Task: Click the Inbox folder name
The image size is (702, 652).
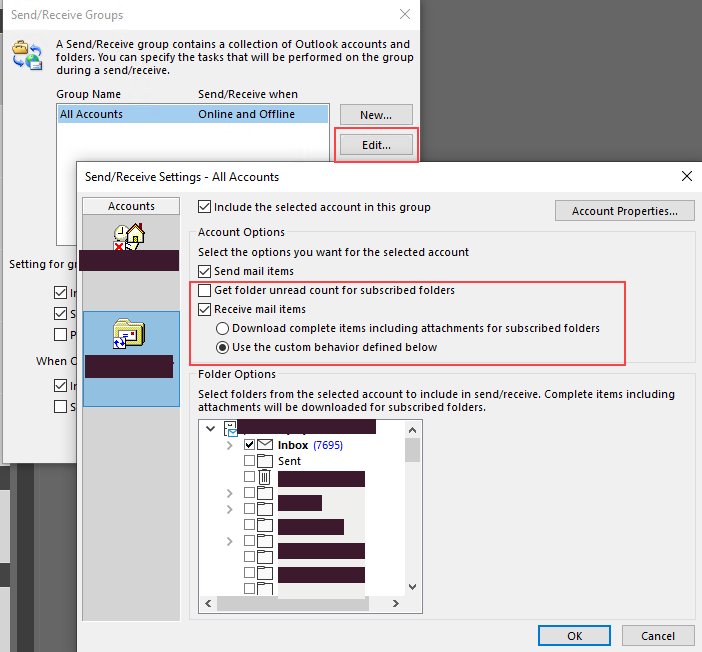Action: (x=293, y=445)
